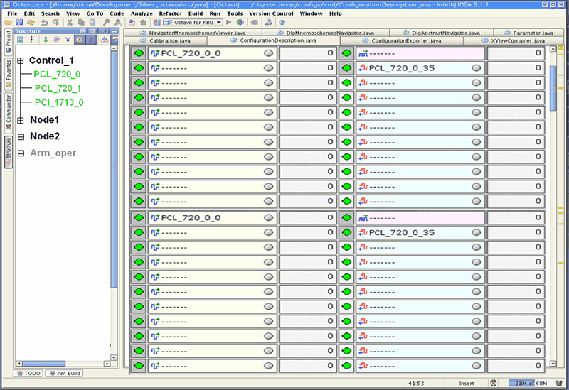The width and height of the screenshot is (569, 390).
Task: Click the garbage collector trash icon
Action: click(x=559, y=383)
